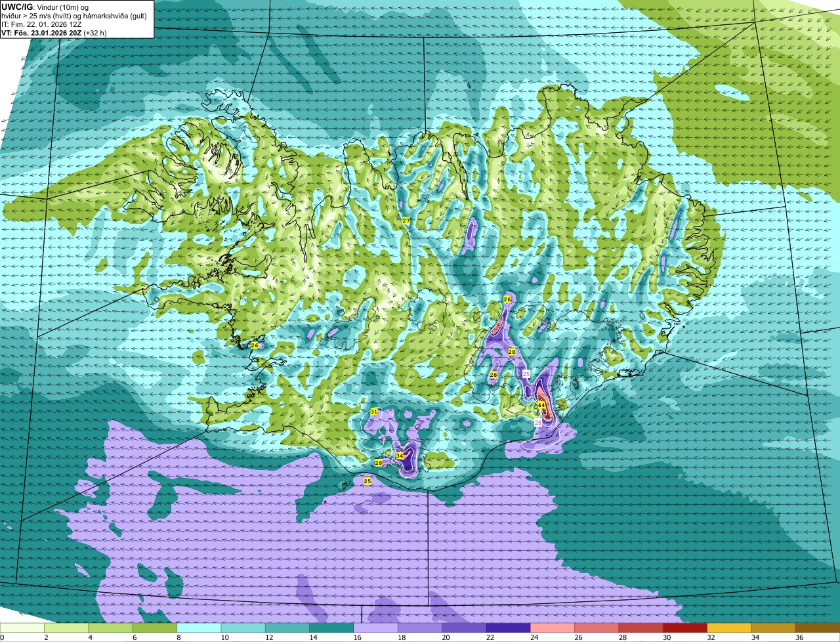Pick the 2–4 m/s light yellow-green legend swatch
The height and width of the screenshot is (642, 840).
point(66,628)
